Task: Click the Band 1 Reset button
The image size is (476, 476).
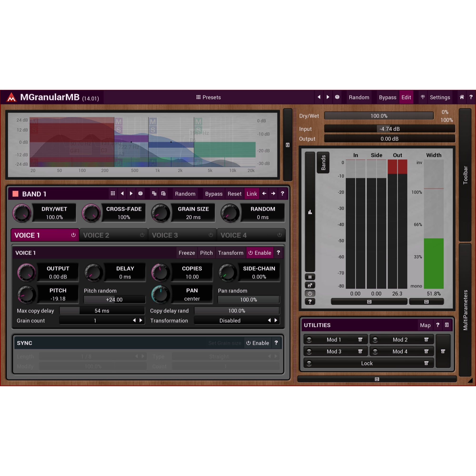Action: pyautogui.click(x=235, y=194)
